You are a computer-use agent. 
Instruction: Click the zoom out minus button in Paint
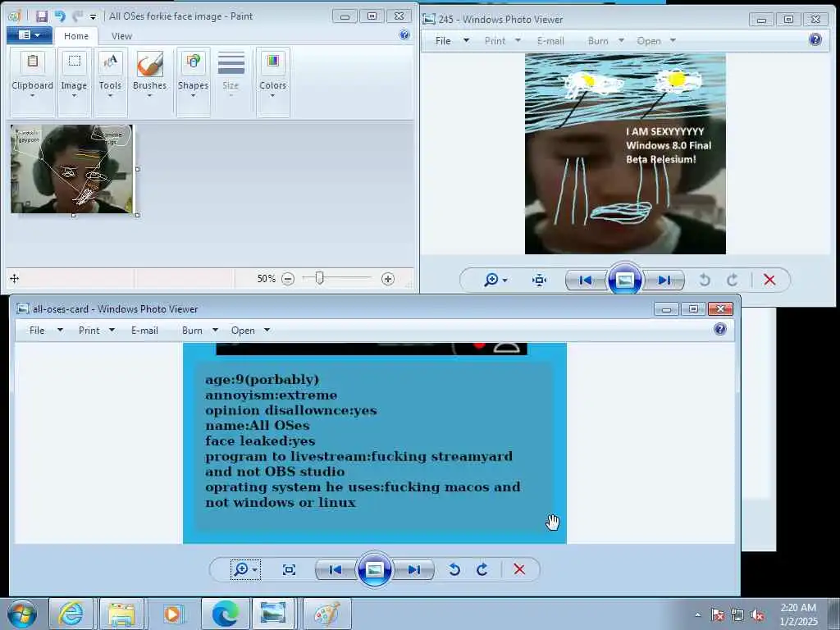tap(288, 279)
